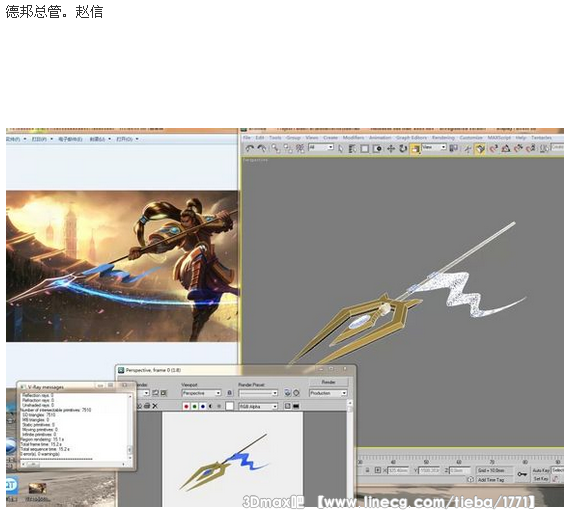The height and width of the screenshot is (519, 564).
Task: Toggle the highlighted keyboard shortcut override icon
Action: [480, 149]
